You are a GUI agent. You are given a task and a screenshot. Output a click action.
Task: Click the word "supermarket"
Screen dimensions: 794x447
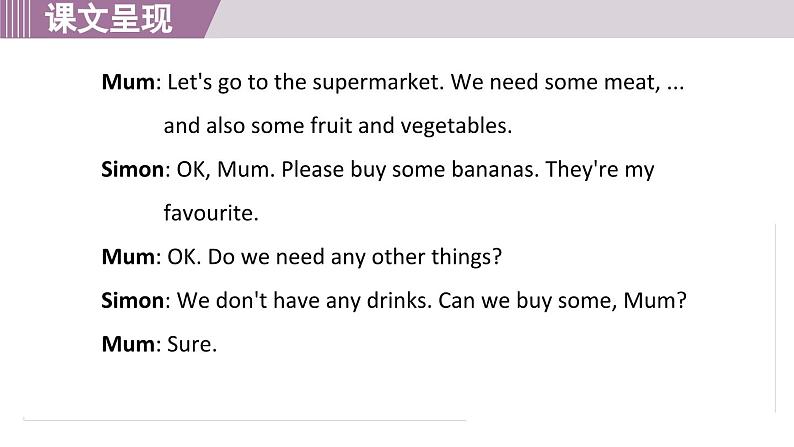375,83
